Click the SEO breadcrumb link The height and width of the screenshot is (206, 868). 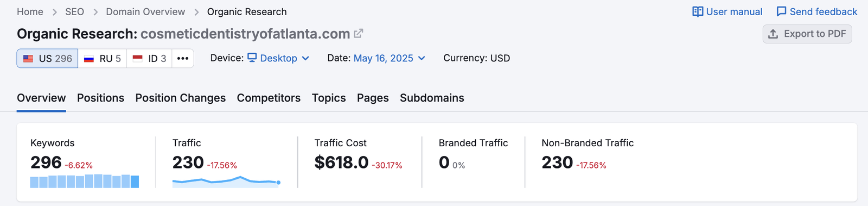tap(74, 12)
